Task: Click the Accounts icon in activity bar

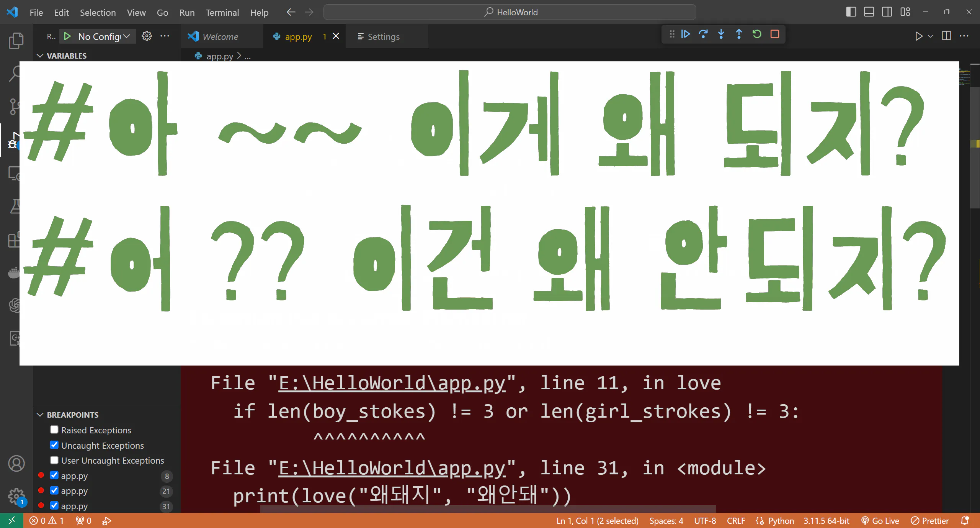Action: (x=16, y=464)
